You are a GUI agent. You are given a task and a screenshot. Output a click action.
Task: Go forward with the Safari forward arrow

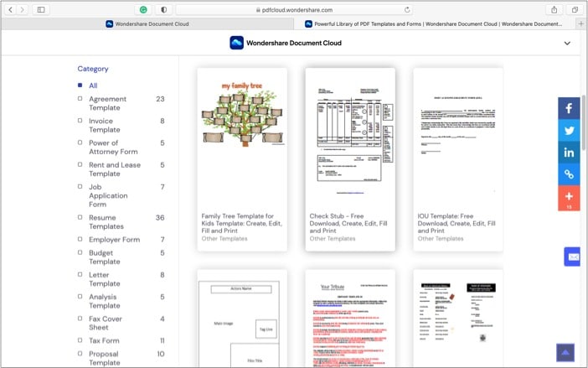point(22,10)
